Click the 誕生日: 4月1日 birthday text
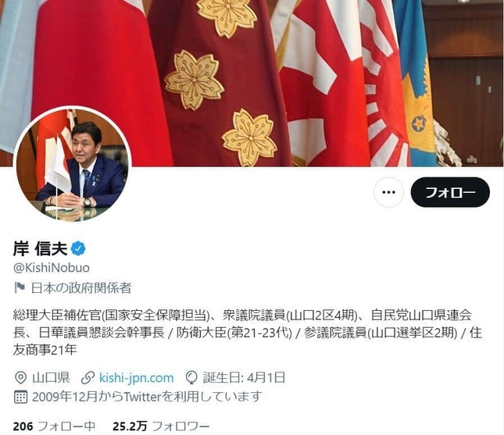This screenshot has width=504, height=435. tap(244, 378)
